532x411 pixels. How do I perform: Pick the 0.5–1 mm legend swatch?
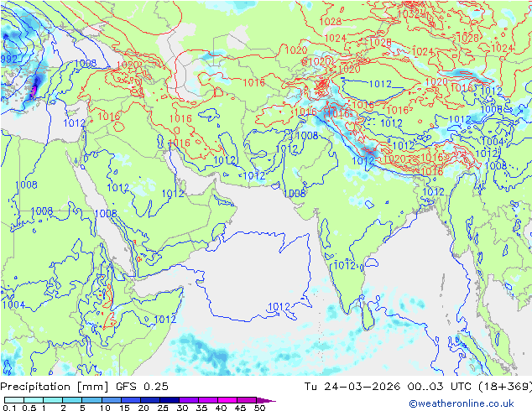[34, 400]
